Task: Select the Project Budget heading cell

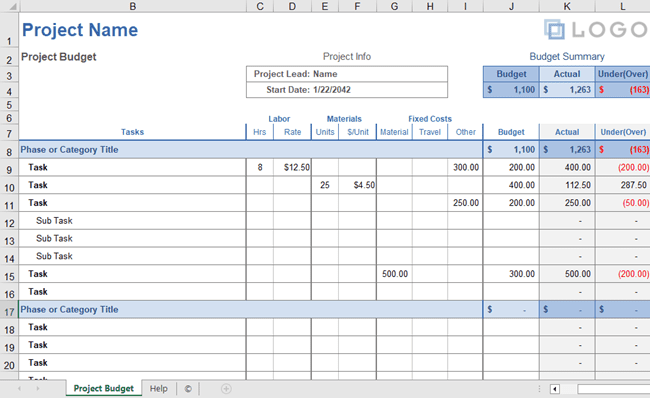Action: coord(58,57)
